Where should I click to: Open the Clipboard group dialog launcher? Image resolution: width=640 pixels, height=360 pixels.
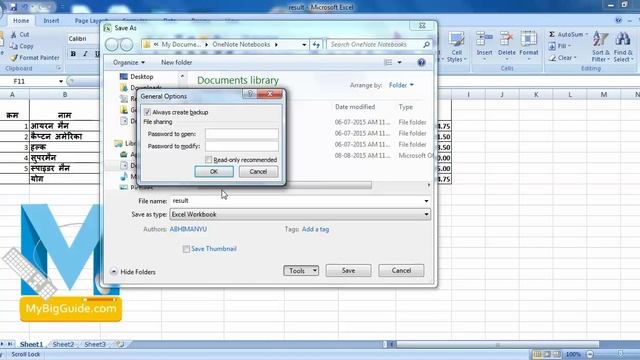(59, 68)
